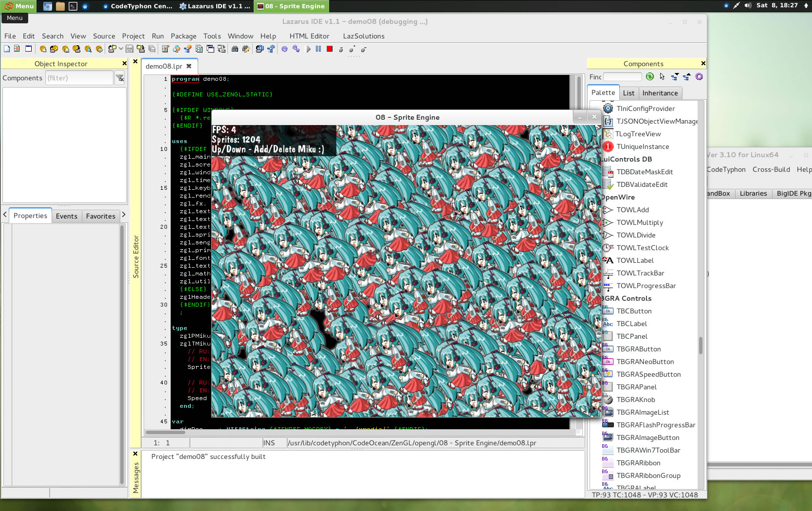Switch to the List tab in Components
Image resolution: width=812 pixels, height=511 pixels.
(628, 93)
